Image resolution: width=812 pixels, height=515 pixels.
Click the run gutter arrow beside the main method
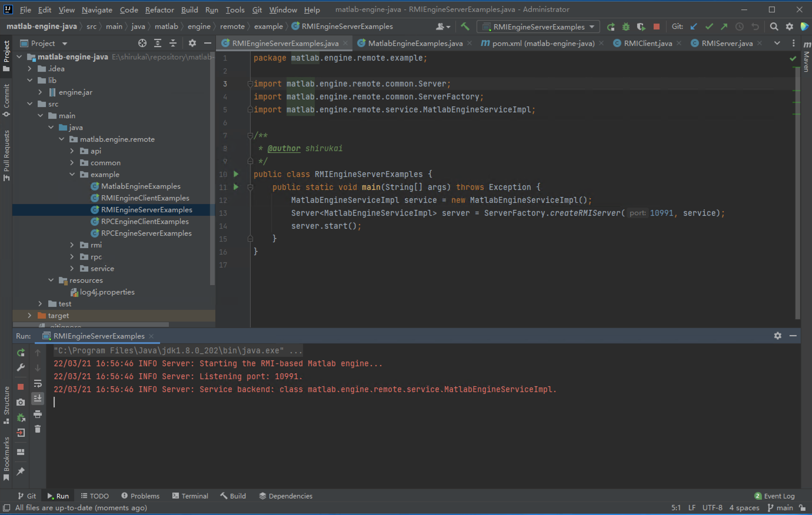click(236, 187)
